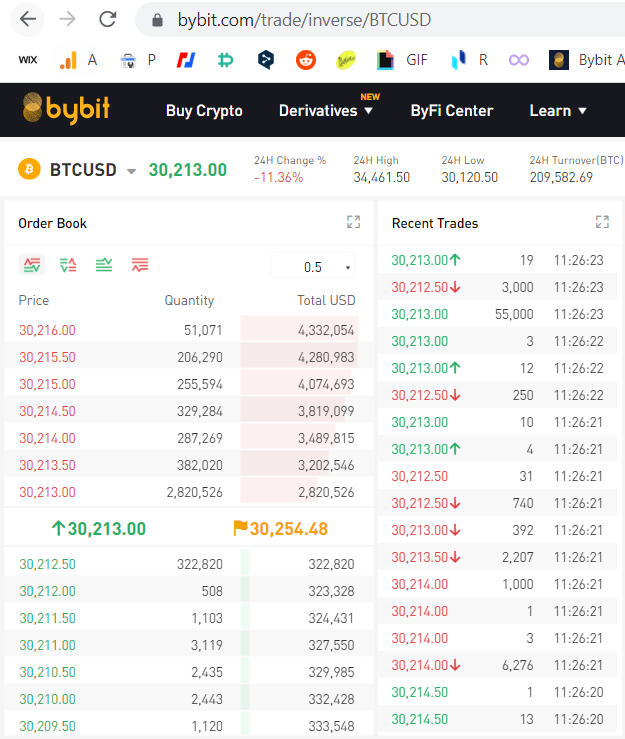Screen dimensions: 625x739
Task: Open the Derivatives menu
Action: [x=326, y=110]
